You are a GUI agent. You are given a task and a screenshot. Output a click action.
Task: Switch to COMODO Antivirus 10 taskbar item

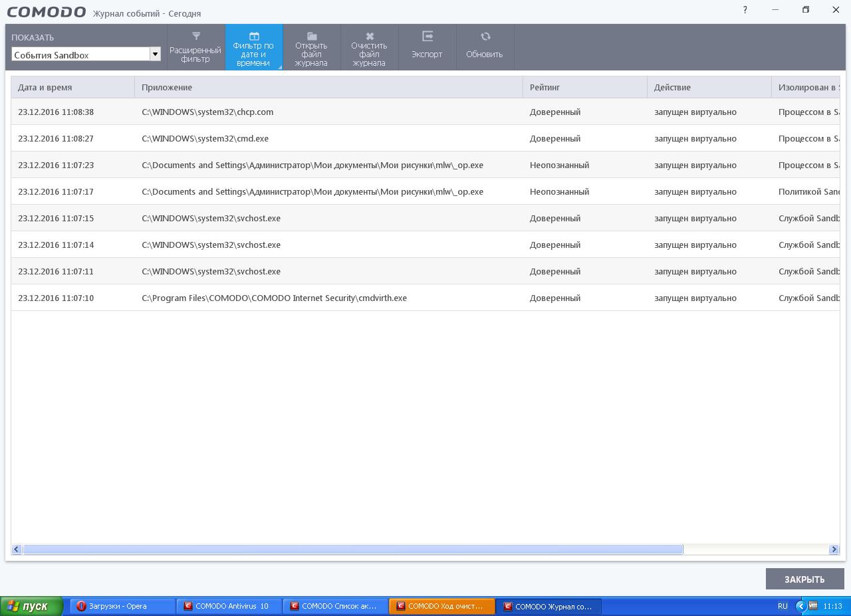[229, 606]
